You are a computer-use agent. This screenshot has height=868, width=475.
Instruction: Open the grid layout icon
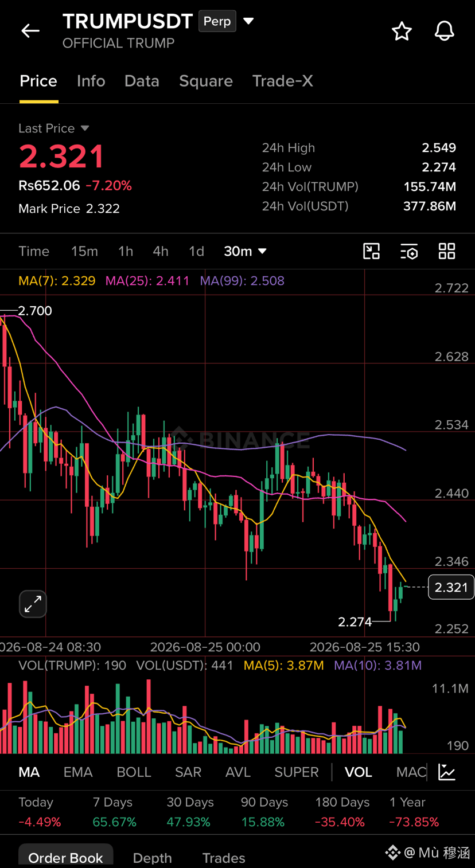point(447,251)
